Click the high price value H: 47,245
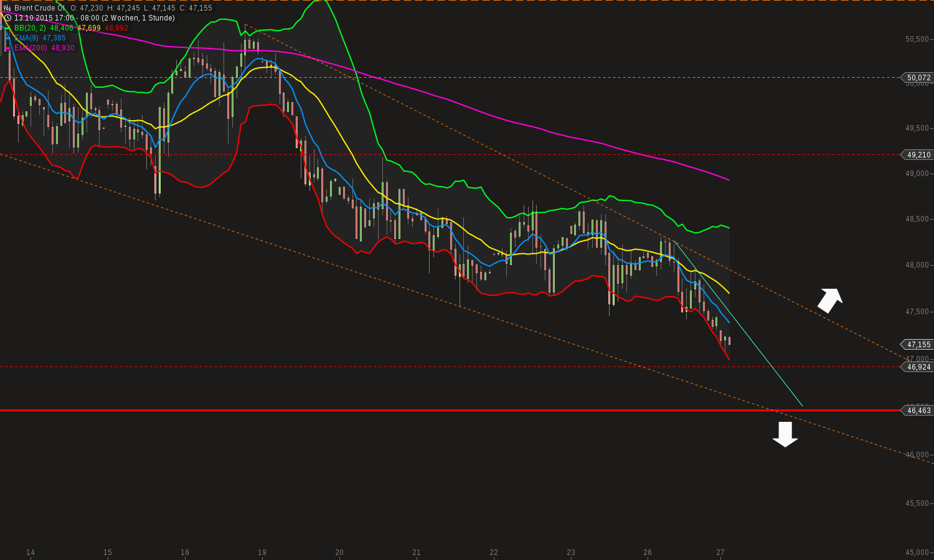 (123, 8)
